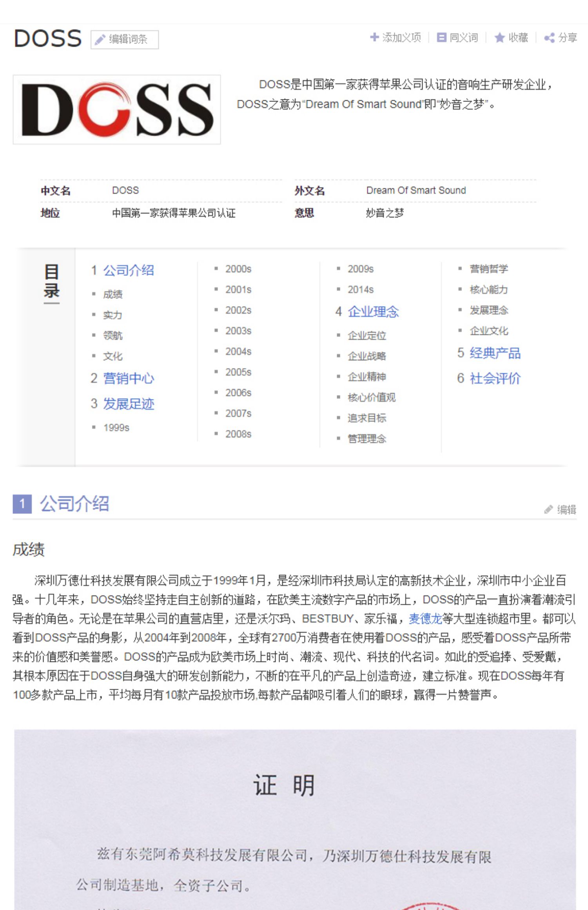Click the plus icon for 添加义项
588x910 pixels.
point(374,37)
